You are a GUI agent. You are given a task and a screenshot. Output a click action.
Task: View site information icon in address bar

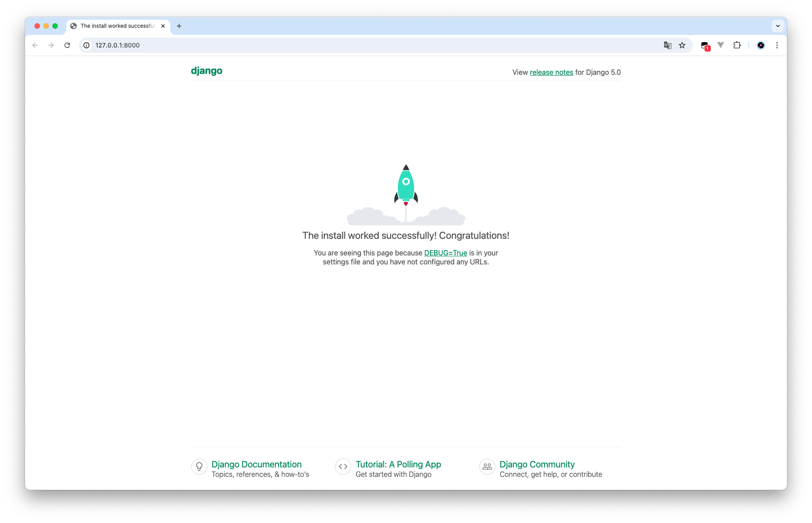[x=86, y=45]
